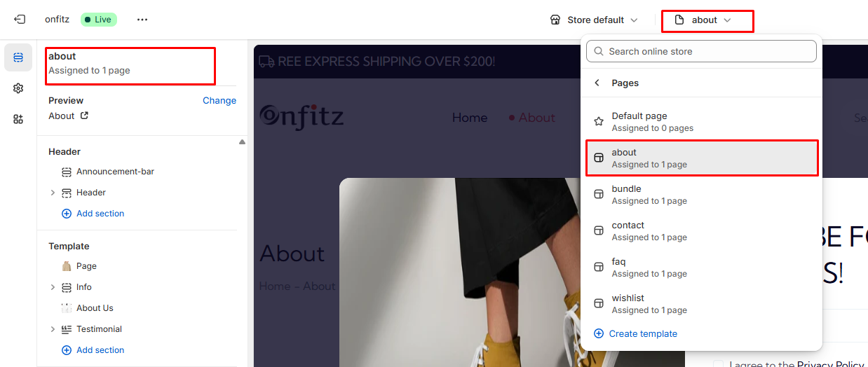Click the search magnifier icon in dropdown
The width and height of the screenshot is (868, 367).
(598, 51)
